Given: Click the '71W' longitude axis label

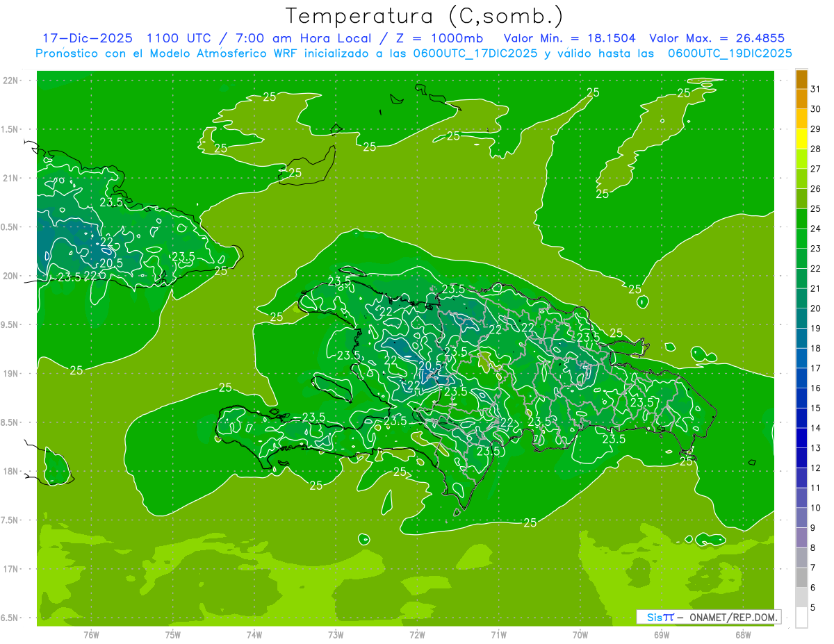Looking at the screenshot, I should 498,634.
